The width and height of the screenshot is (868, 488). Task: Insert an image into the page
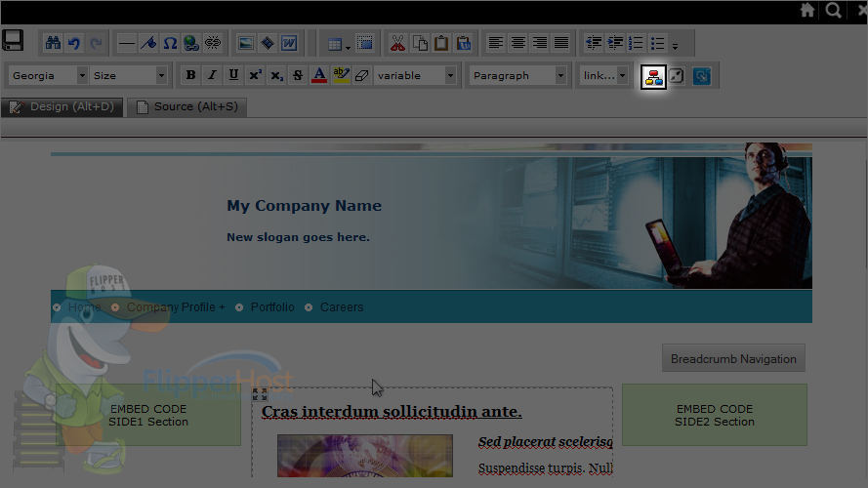point(246,43)
